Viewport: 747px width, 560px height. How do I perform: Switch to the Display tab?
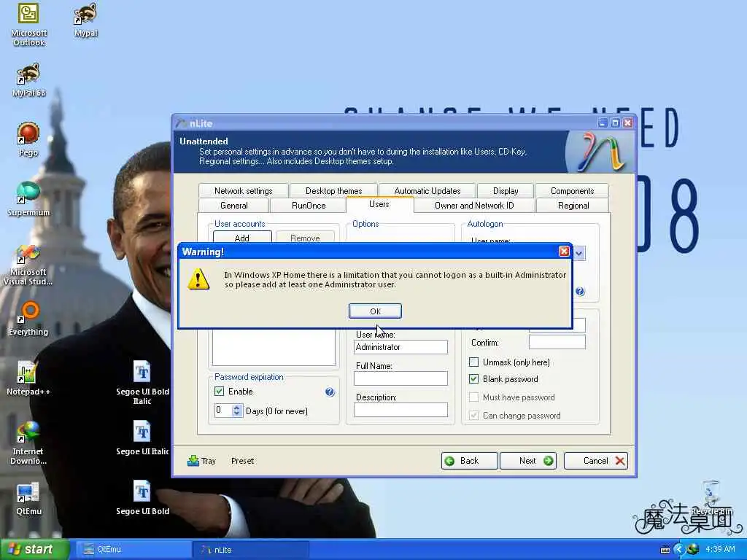click(506, 191)
